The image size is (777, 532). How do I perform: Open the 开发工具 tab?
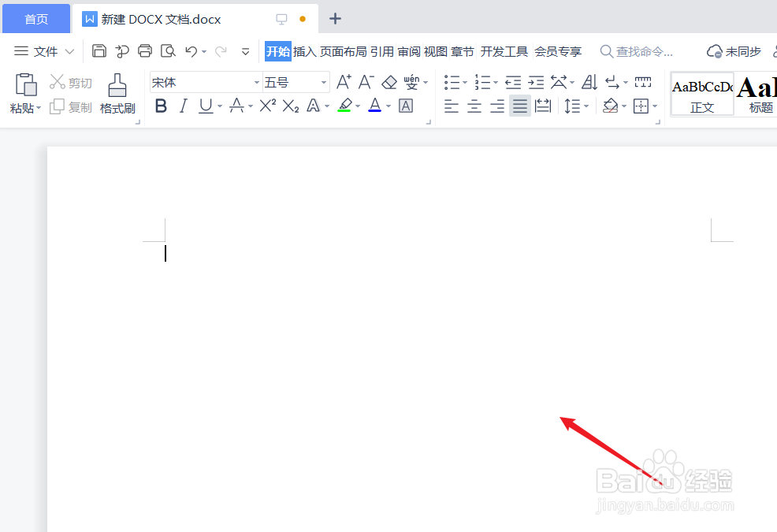tap(504, 51)
